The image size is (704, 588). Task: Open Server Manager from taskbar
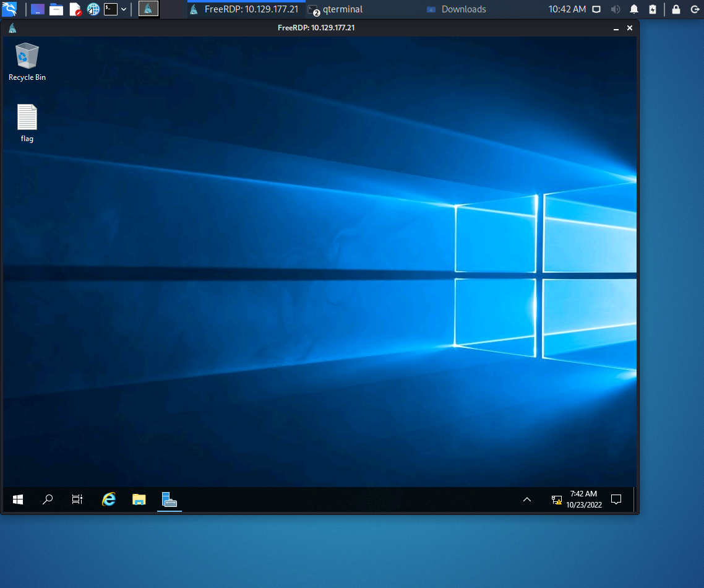tap(170, 499)
